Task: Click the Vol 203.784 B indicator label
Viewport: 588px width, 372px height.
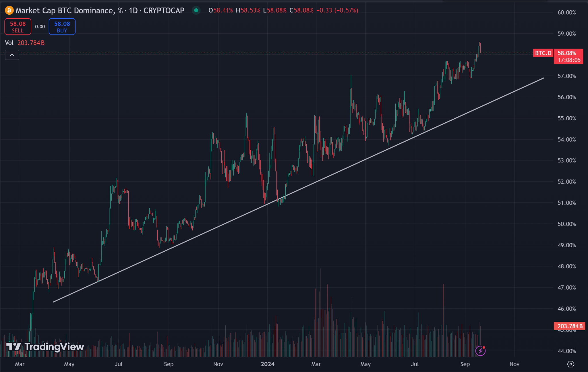Action: click(x=25, y=43)
